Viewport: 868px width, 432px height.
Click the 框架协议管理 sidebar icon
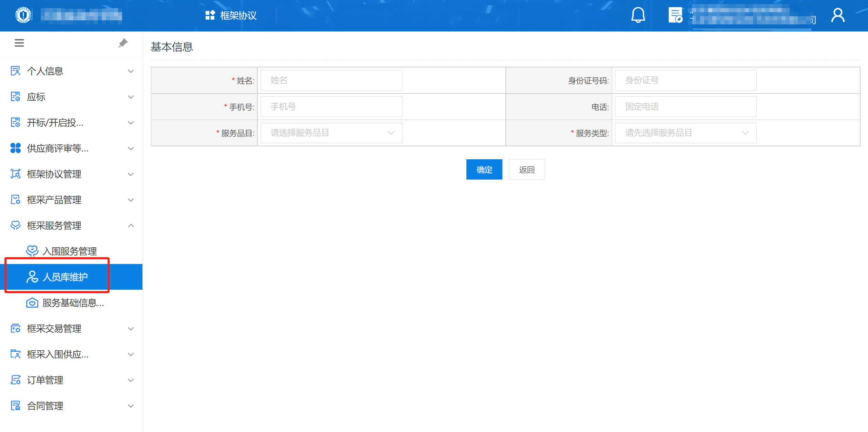click(16, 174)
